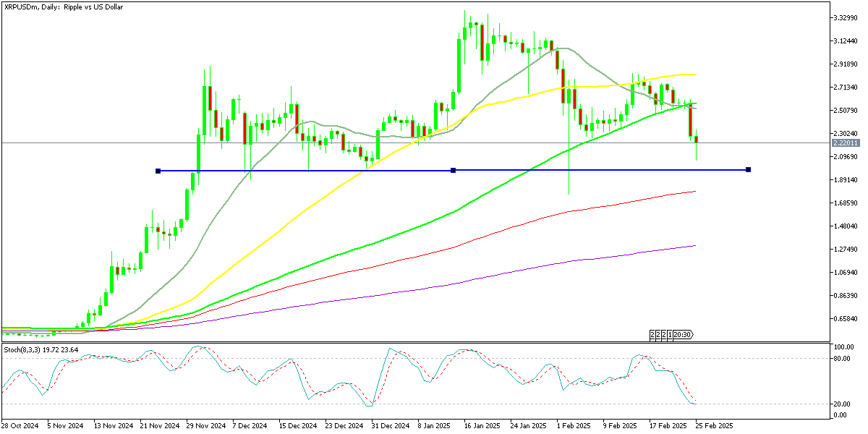Click the 0.65840 price axis label

845,319
